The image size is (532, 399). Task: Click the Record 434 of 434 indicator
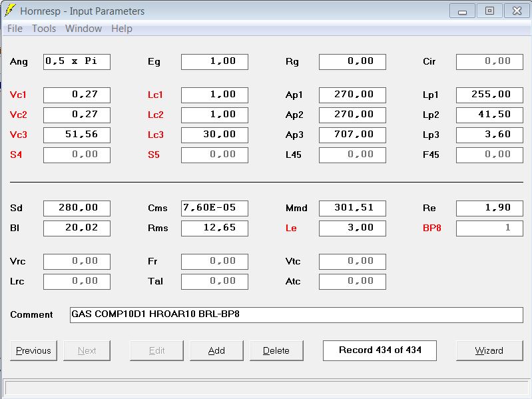[380, 350]
